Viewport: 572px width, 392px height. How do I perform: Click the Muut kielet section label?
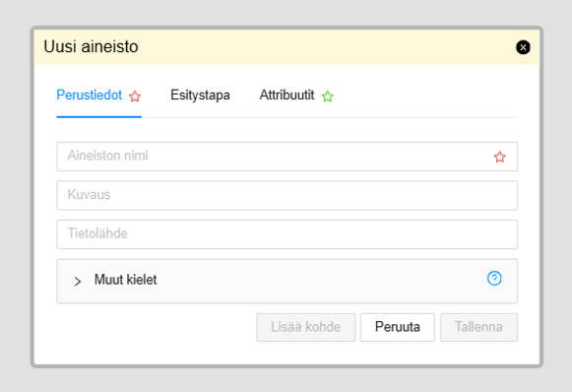click(x=125, y=280)
